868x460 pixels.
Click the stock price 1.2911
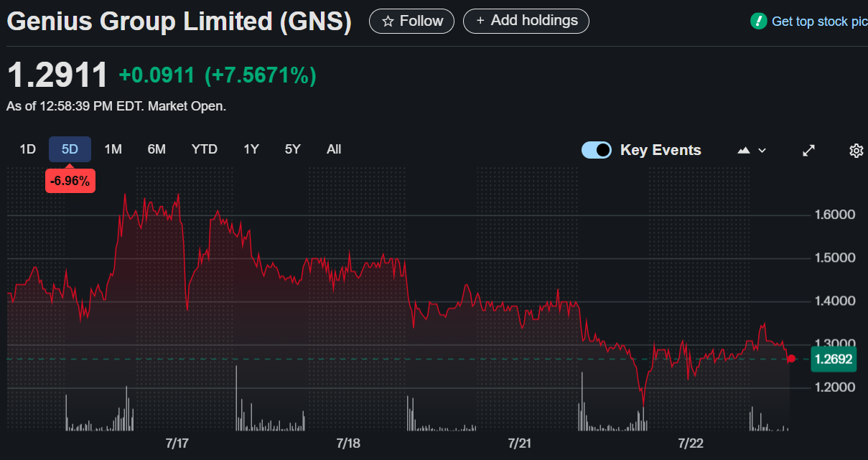point(57,75)
